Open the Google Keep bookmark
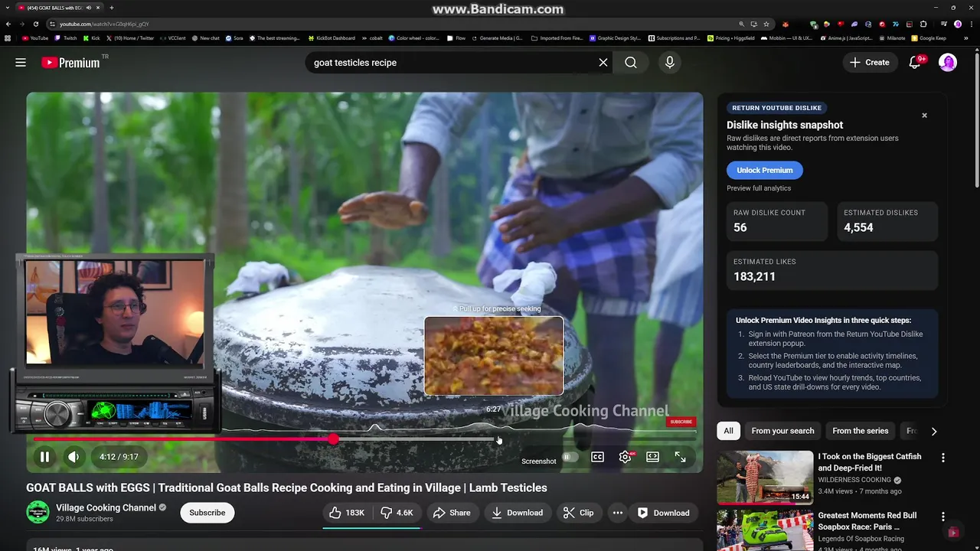This screenshot has width=980, height=551. click(x=929, y=37)
